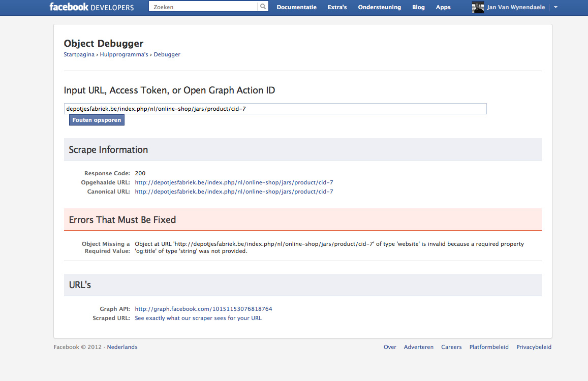Navigate to the Apps section
The width and height of the screenshot is (588, 381).
point(443,7)
